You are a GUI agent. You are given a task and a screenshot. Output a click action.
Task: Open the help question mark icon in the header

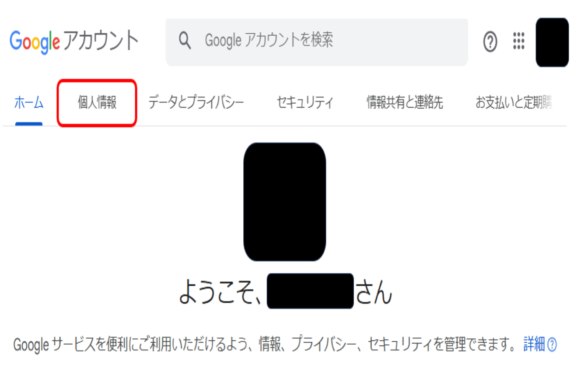click(x=490, y=42)
